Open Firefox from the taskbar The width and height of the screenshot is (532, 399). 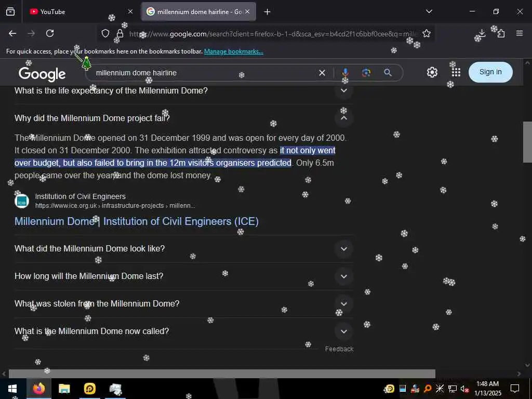coord(38,389)
